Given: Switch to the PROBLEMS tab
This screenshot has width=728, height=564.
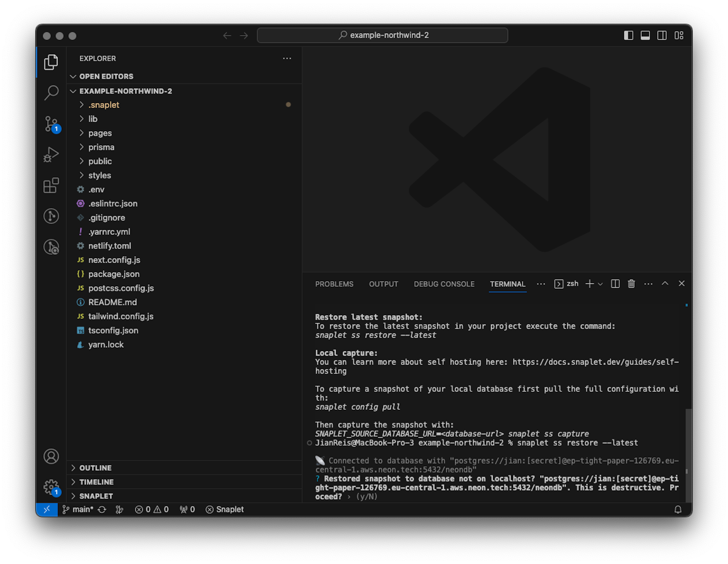Looking at the screenshot, I should pos(334,284).
